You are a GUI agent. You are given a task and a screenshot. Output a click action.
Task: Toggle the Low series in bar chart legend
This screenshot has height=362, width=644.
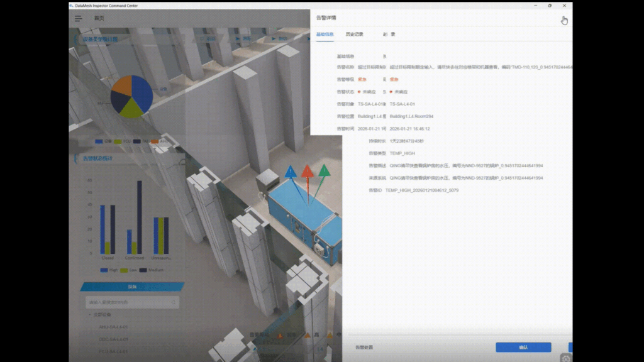coord(128,270)
